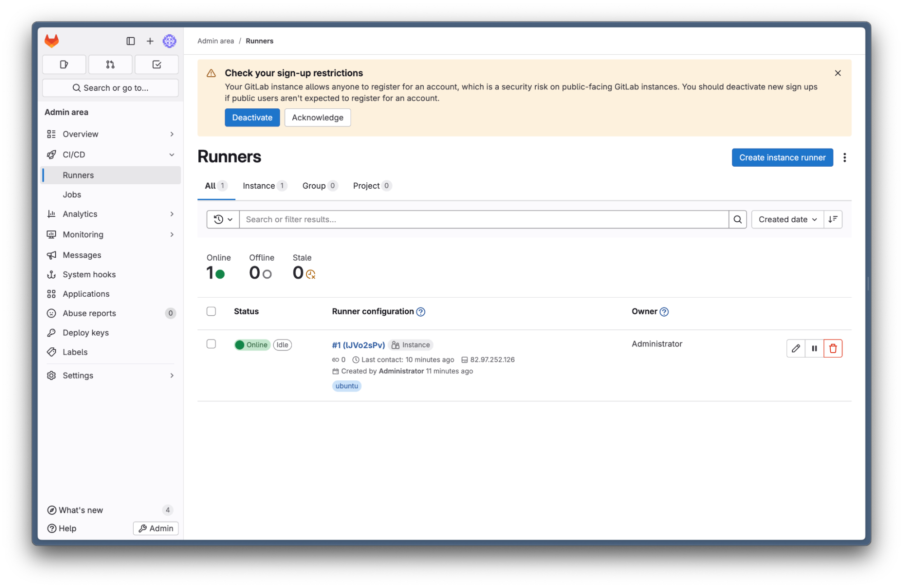
Task: Expand the Settings submenu chevron
Action: point(172,376)
